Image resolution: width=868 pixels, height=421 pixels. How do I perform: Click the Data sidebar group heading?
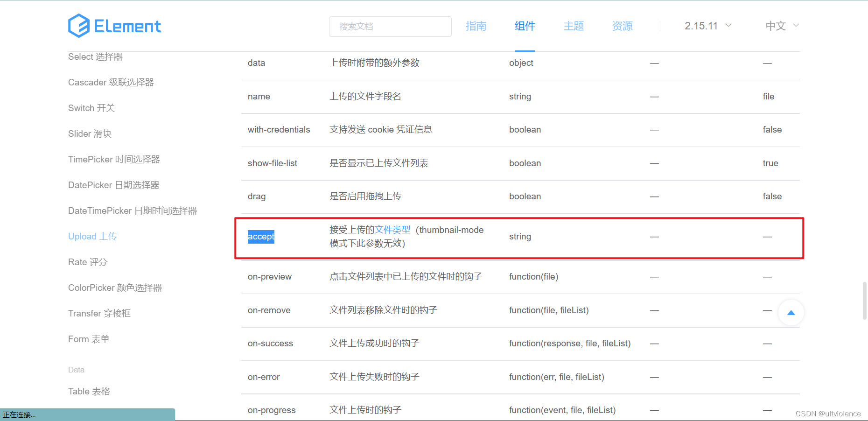[x=76, y=370]
